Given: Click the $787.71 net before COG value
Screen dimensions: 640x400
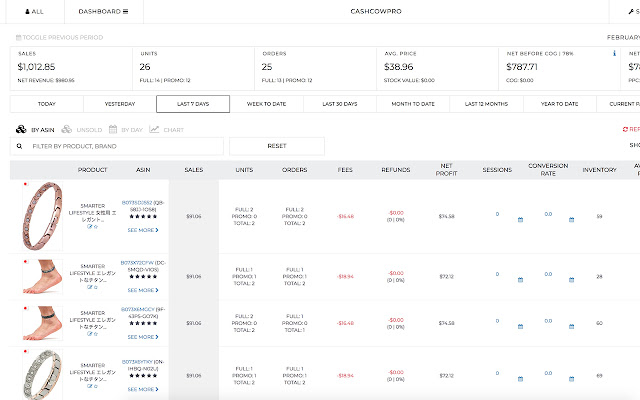Looking at the screenshot, I should (x=522, y=67).
